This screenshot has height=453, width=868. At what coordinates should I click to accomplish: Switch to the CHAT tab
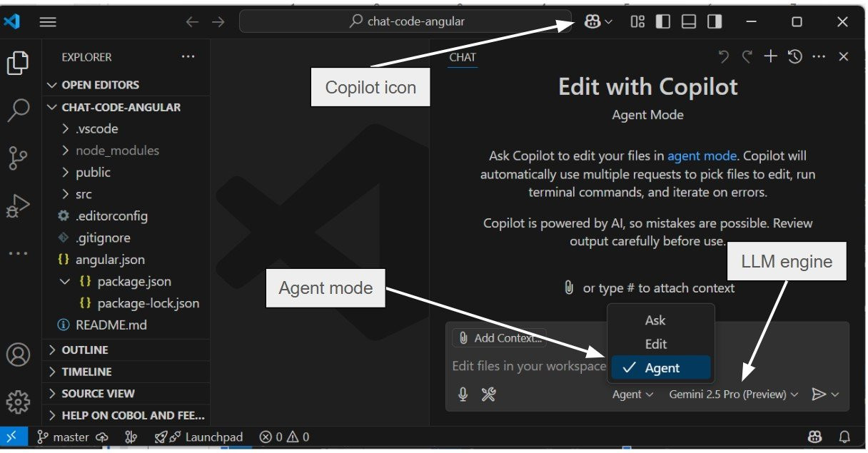pos(462,57)
